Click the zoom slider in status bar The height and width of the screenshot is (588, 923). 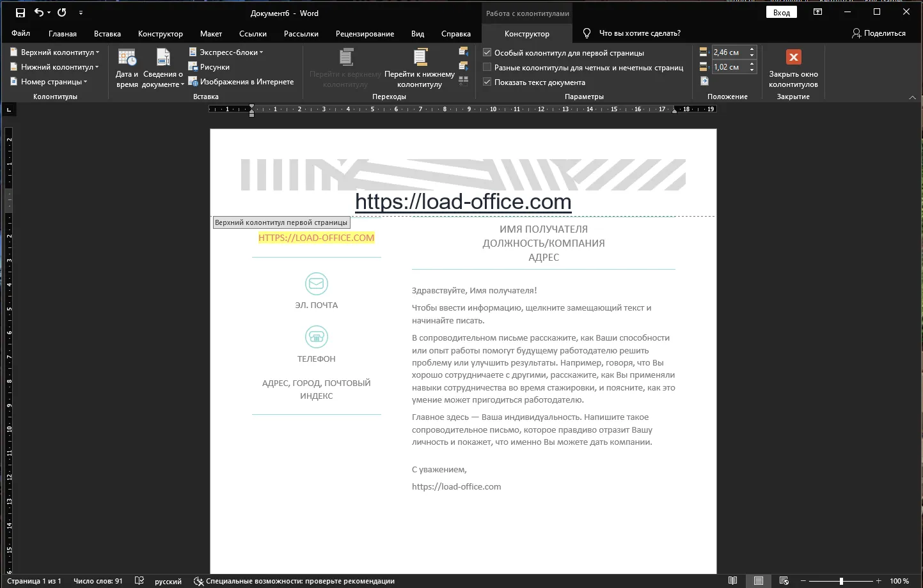pos(841,581)
